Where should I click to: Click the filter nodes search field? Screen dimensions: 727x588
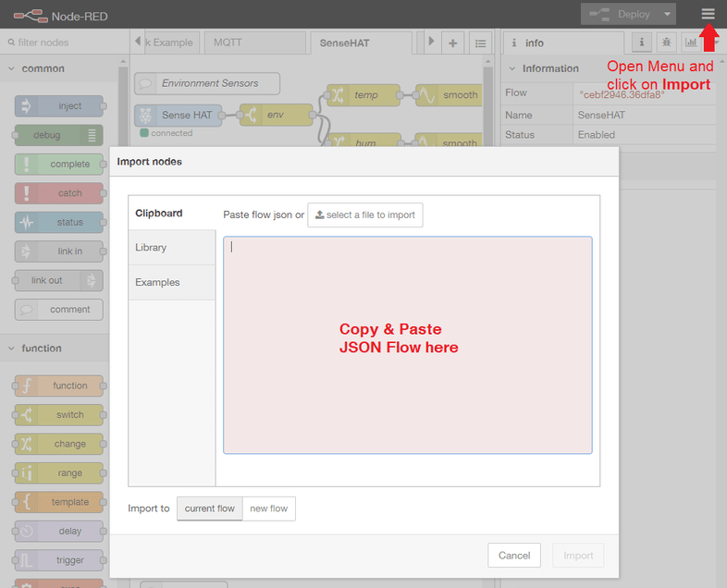(x=60, y=43)
